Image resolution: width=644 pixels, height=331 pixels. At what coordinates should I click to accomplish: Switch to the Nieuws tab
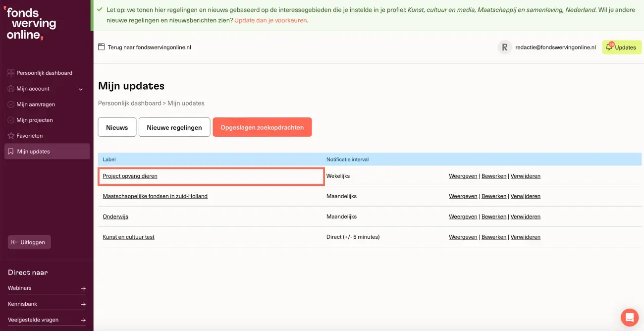[116, 127]
